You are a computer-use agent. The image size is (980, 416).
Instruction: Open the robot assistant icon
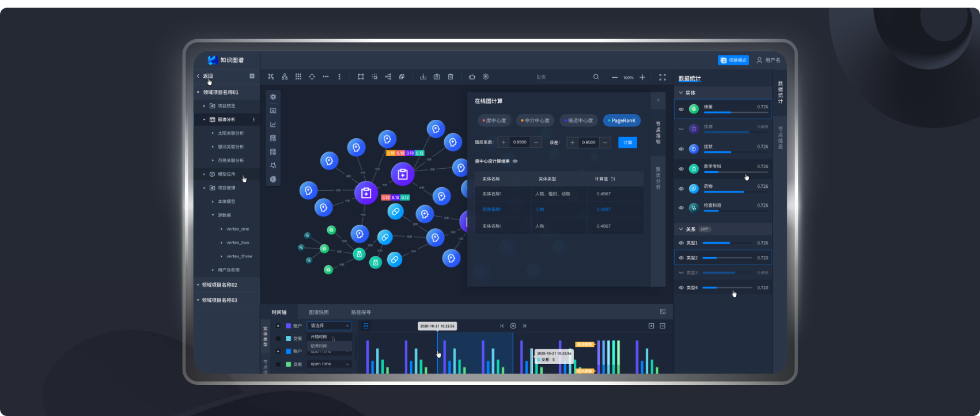coord(472,77)
